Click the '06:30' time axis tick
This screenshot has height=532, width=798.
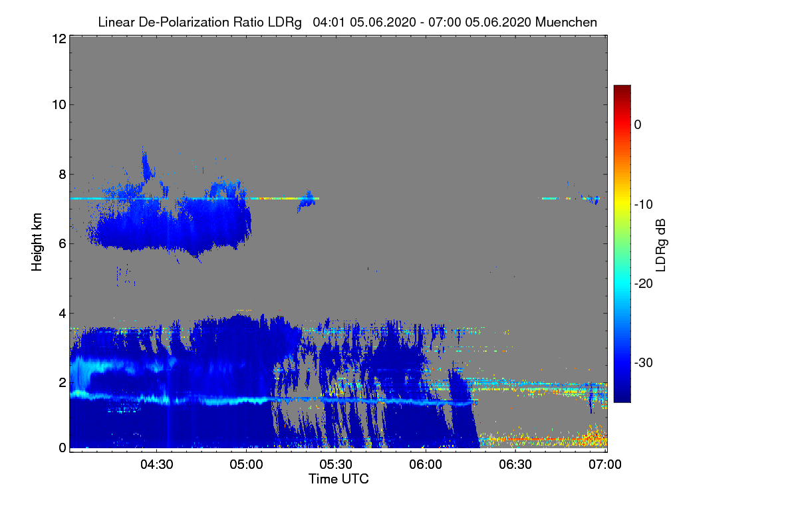516,464
